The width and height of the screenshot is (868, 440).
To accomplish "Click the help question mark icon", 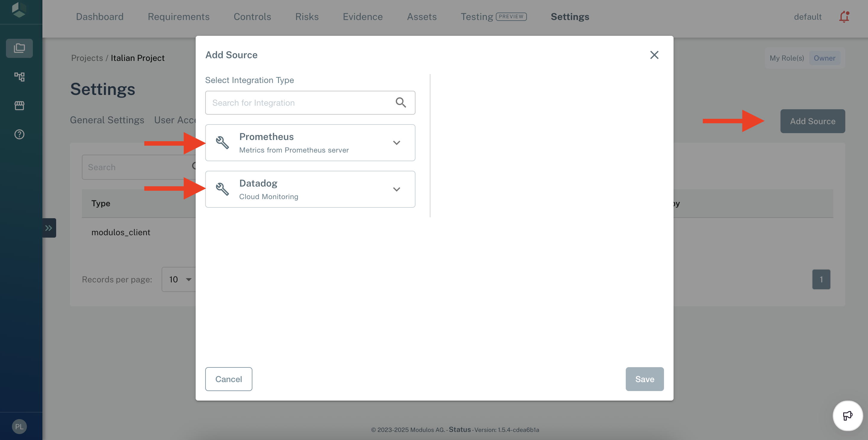I will (x=19, y=134).
